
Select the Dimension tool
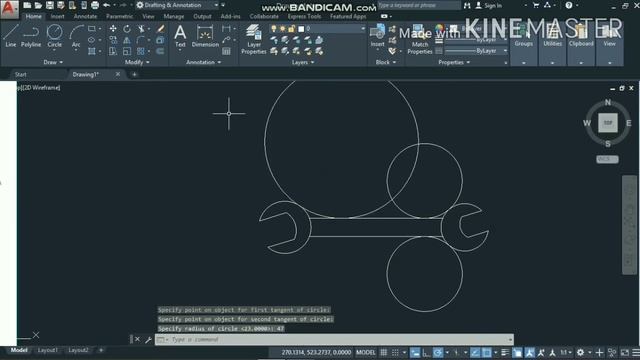205,36
